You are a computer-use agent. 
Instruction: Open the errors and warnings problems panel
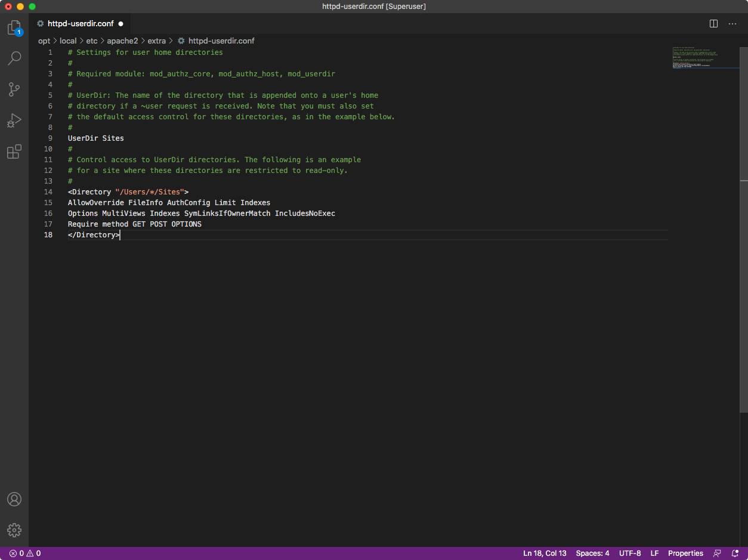click(x=25, y=553)
